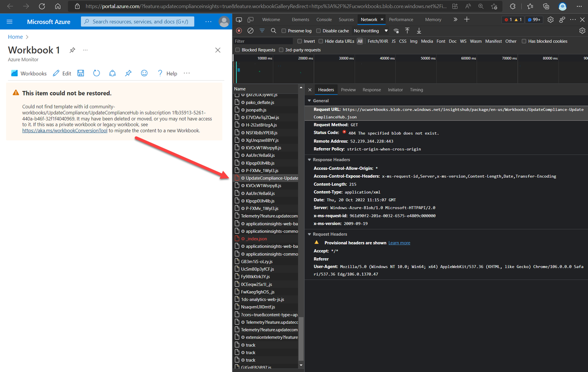This screenshot has height=372, width=588.
Task: Toggle DevTools inspect element picker
Action: point(239,20)
